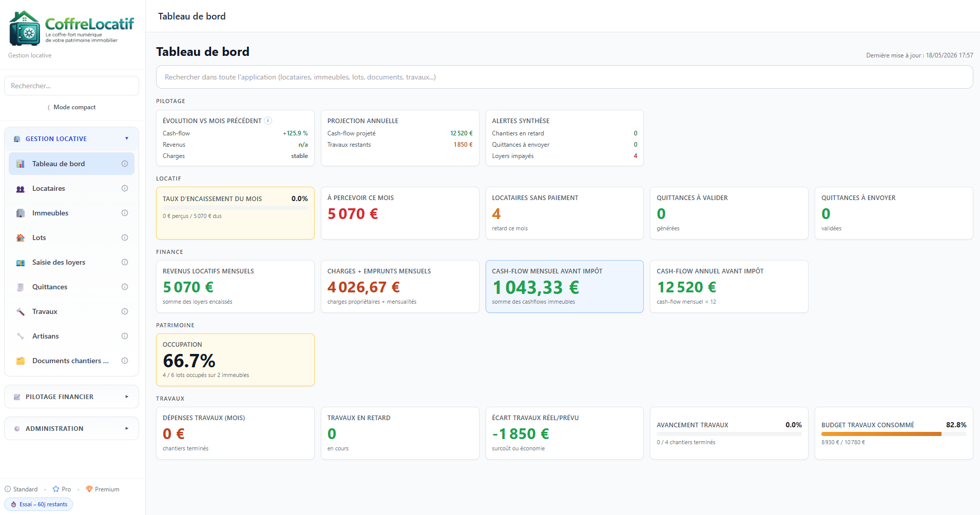Image resolution: width=980 pixels, height=515 pixels.
Task: Open the Occupation 66.7% card
Action: (235, 360)
